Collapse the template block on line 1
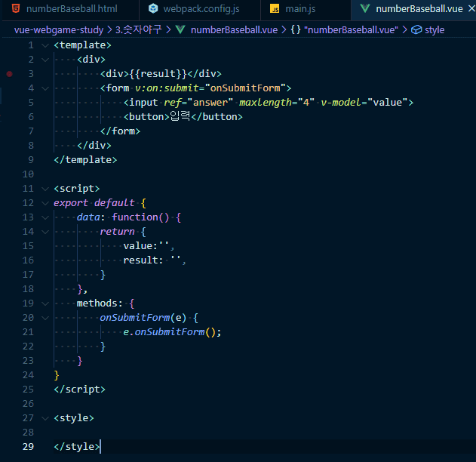This screenshot has height=462, width=476. coord(45,45)
